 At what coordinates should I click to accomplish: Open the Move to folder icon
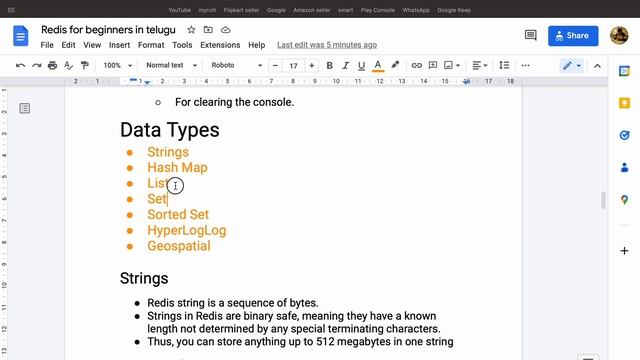[208, 30]
